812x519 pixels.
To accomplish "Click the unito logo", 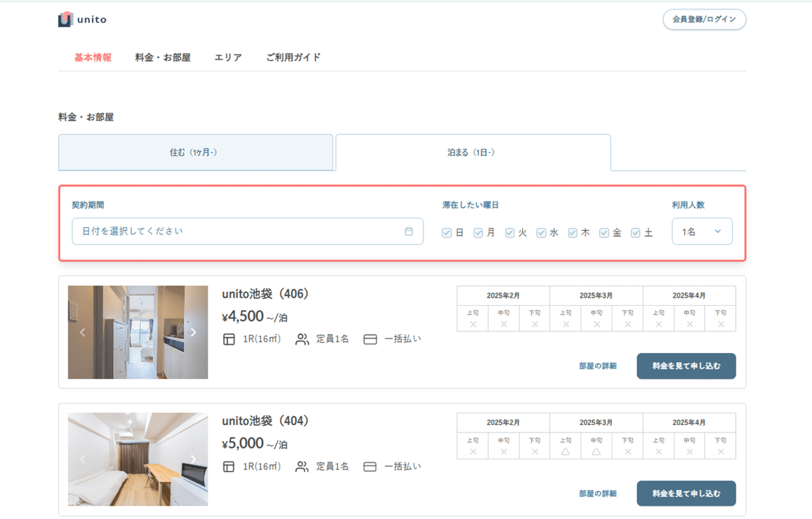I will click(x=82, y=19).
